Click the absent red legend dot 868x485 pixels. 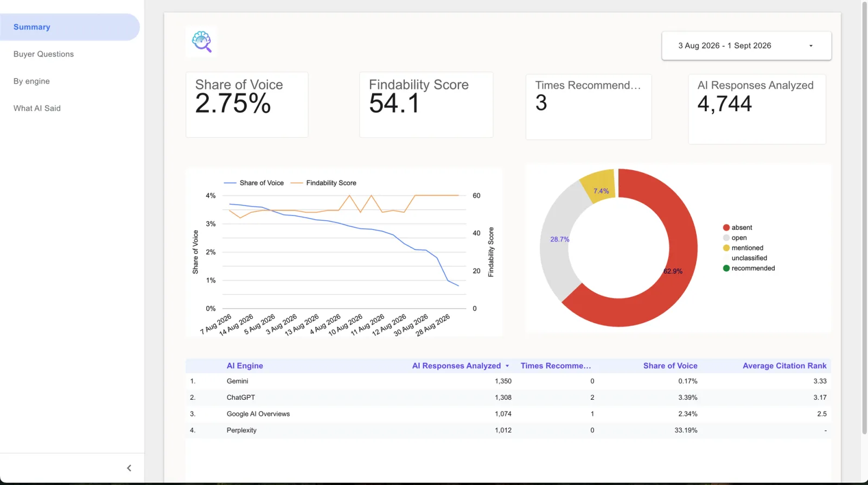(726, 227)
